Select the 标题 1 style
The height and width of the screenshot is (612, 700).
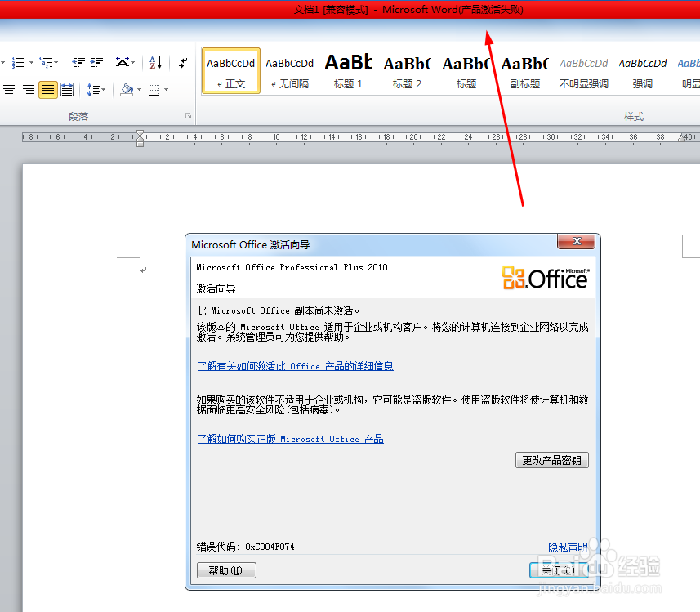point(348,71)
